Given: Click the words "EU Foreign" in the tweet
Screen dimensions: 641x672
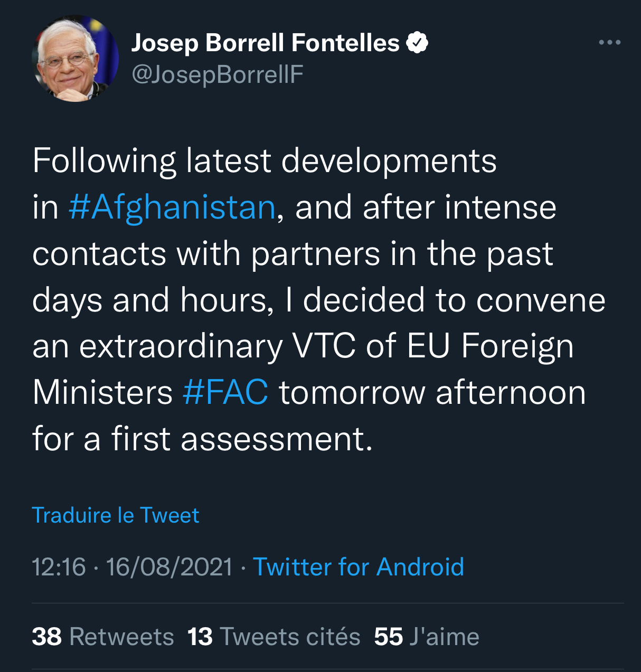Looking at the screenshot, I should [x=490, y=346].
